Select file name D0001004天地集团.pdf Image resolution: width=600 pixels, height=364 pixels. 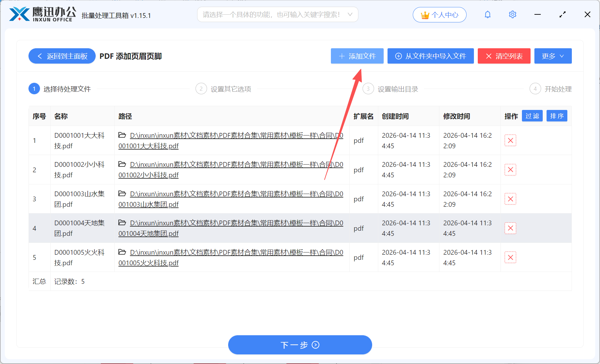(x=79, y=228)
